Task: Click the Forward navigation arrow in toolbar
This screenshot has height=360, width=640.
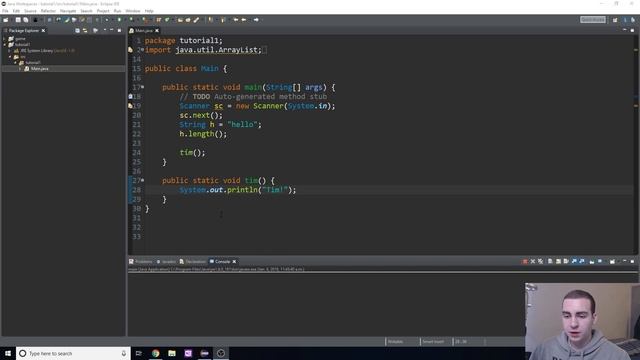Action: (x=256, y=20)
